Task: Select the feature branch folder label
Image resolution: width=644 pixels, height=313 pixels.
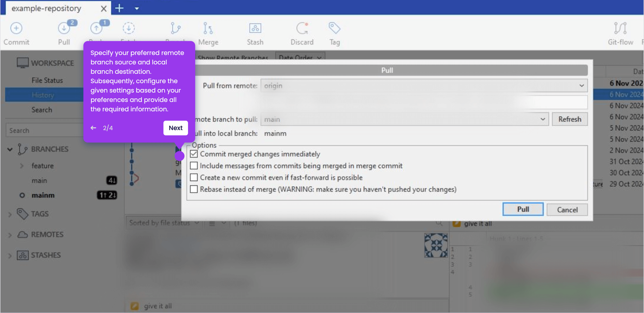Action: (x=42, y=165)
